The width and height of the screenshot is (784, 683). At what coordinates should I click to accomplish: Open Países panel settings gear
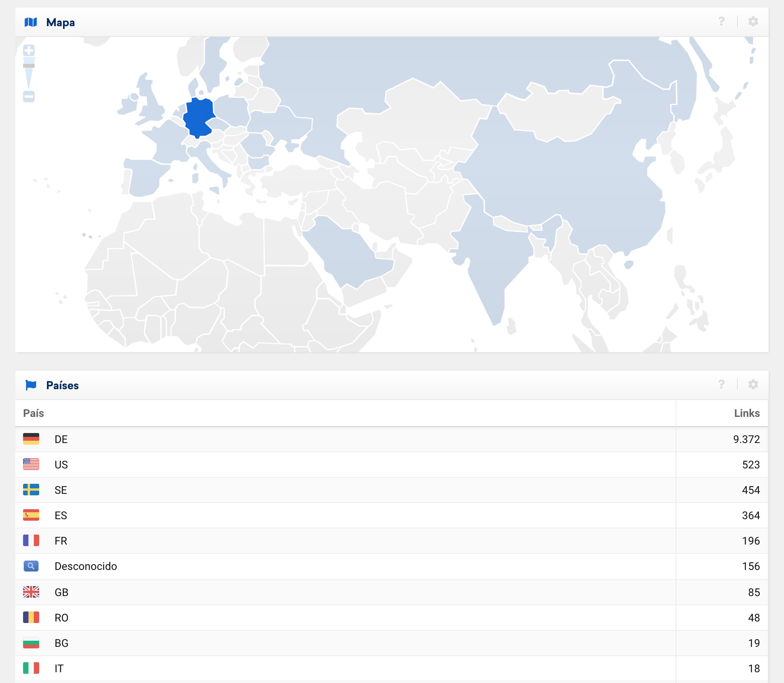tap(753, 385)
